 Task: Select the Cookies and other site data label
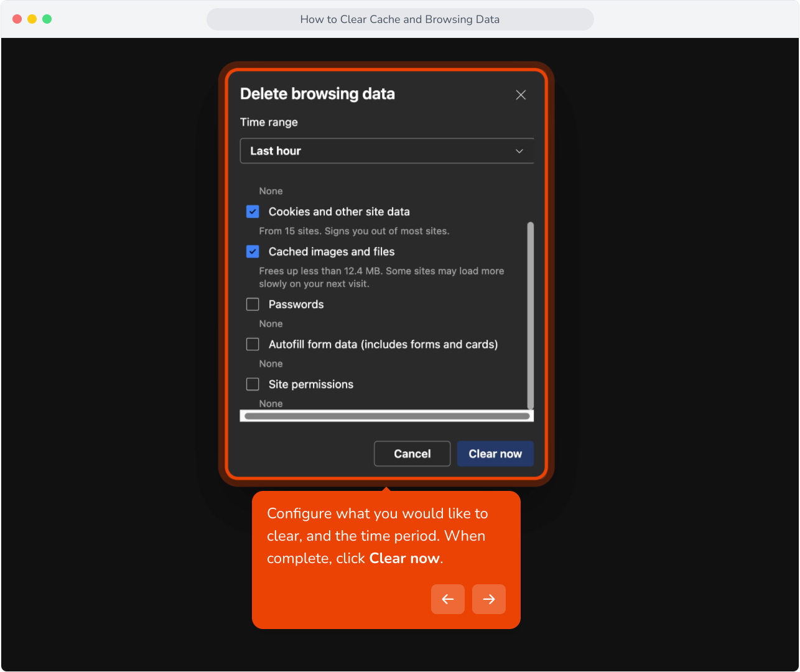[339, 212]
